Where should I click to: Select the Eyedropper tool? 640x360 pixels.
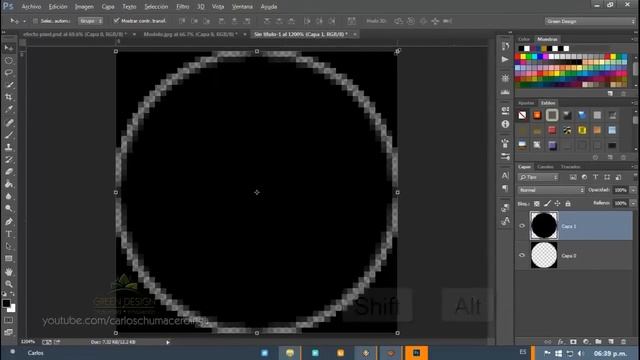click(x=9, y=109)
